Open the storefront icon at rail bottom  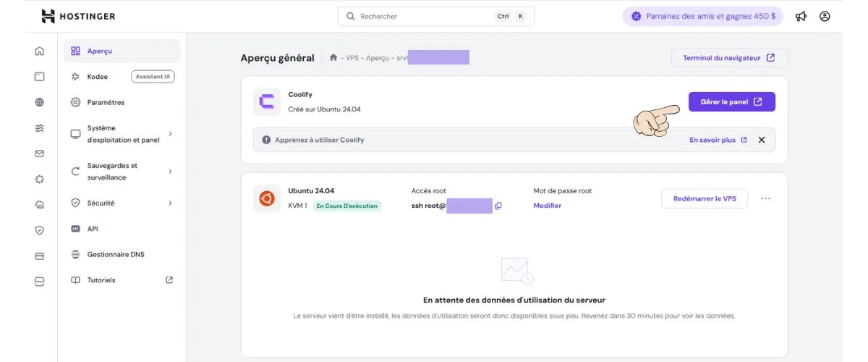point(39,281)
